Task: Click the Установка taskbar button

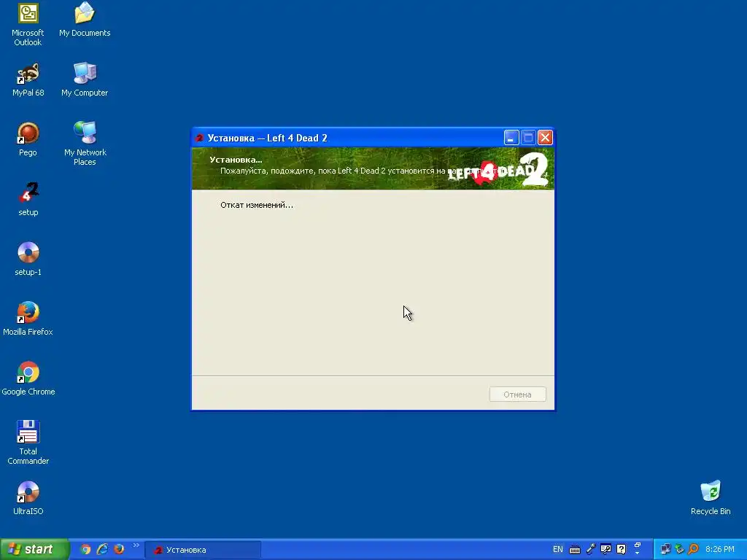Action: pos(203,550)
